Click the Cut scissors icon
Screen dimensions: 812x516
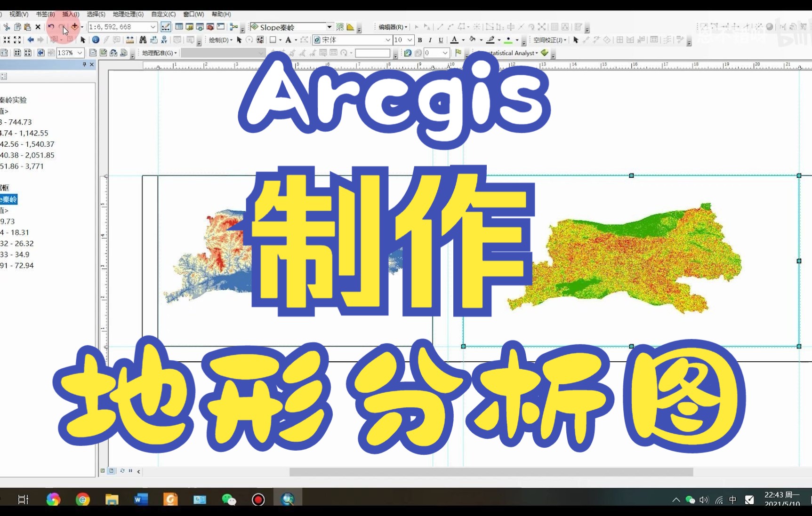[7, 27]
